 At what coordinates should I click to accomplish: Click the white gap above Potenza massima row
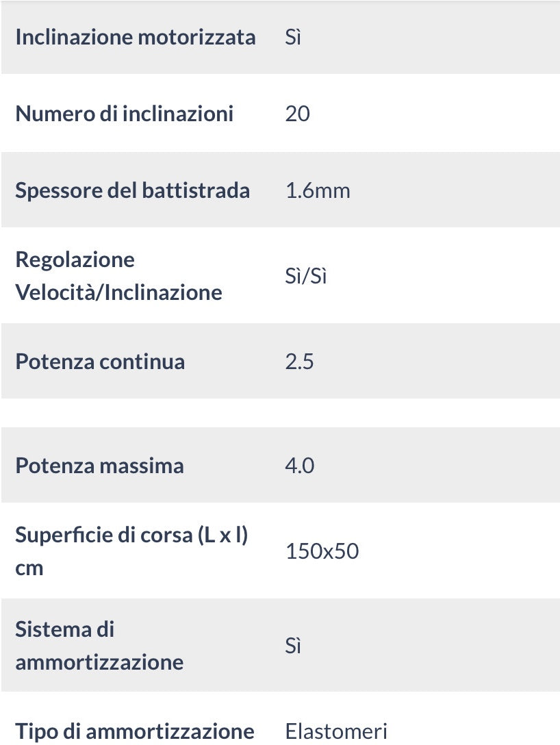coord(280,413)
